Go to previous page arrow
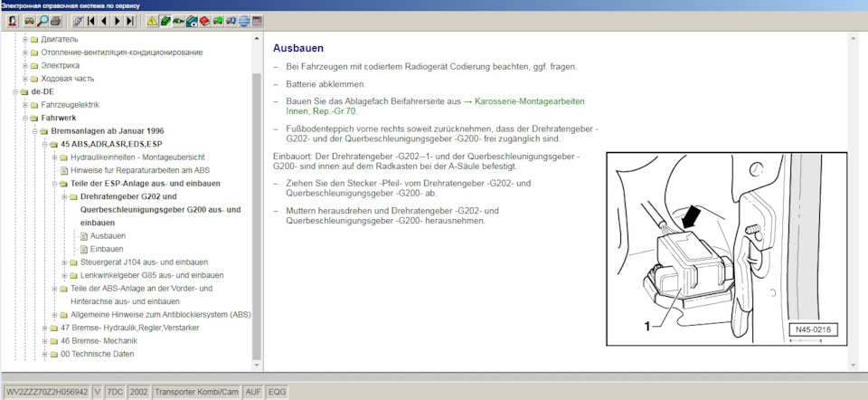 coord(103,22)
